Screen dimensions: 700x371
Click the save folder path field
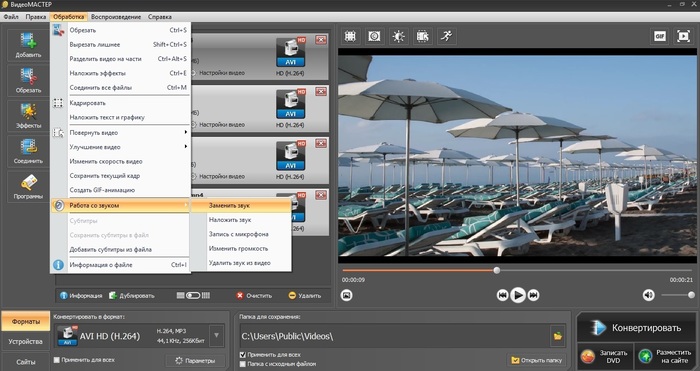394,336
